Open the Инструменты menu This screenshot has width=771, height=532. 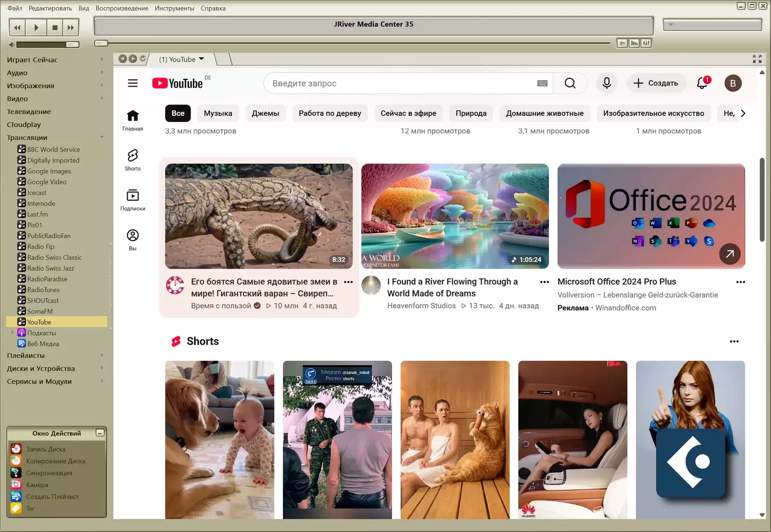(x=174, y=8)
